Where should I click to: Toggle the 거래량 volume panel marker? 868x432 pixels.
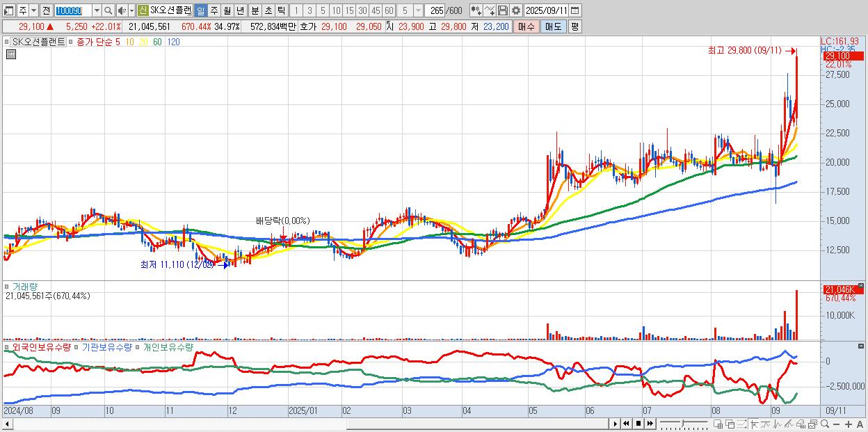[x=7, y=287]
